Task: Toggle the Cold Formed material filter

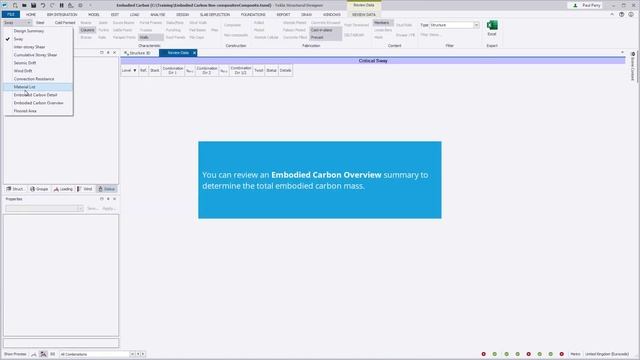Action: [x=65, y=22]
